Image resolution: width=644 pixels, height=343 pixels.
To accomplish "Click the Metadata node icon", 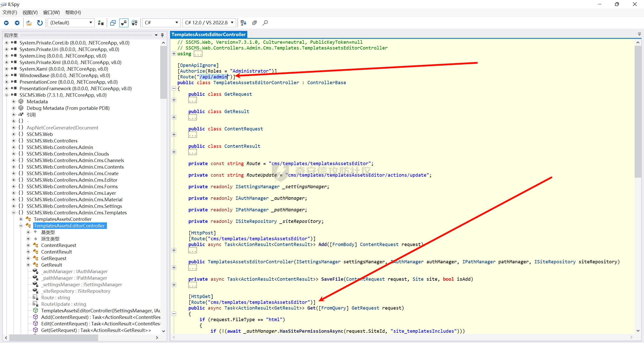I will click(x=21, y=101).
